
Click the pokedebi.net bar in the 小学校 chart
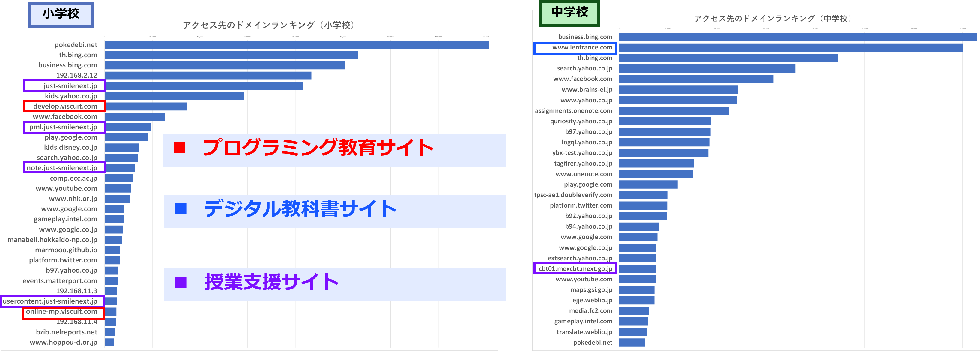click(296, 45)
